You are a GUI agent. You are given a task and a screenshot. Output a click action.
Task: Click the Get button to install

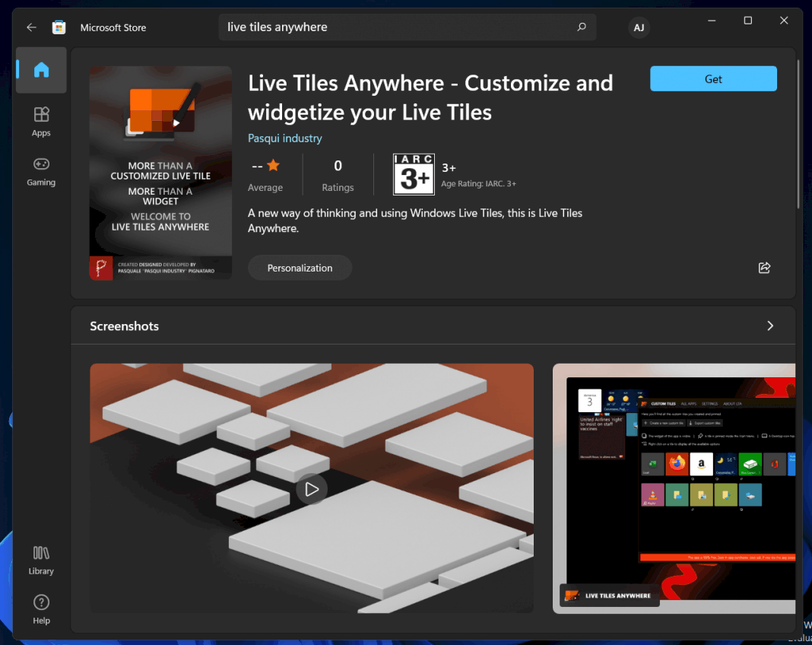pos(712,78)
